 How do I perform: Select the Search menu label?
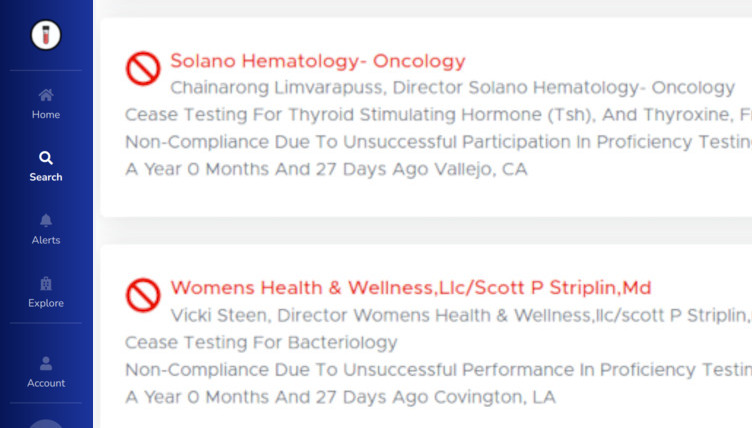tap(46, 177)
